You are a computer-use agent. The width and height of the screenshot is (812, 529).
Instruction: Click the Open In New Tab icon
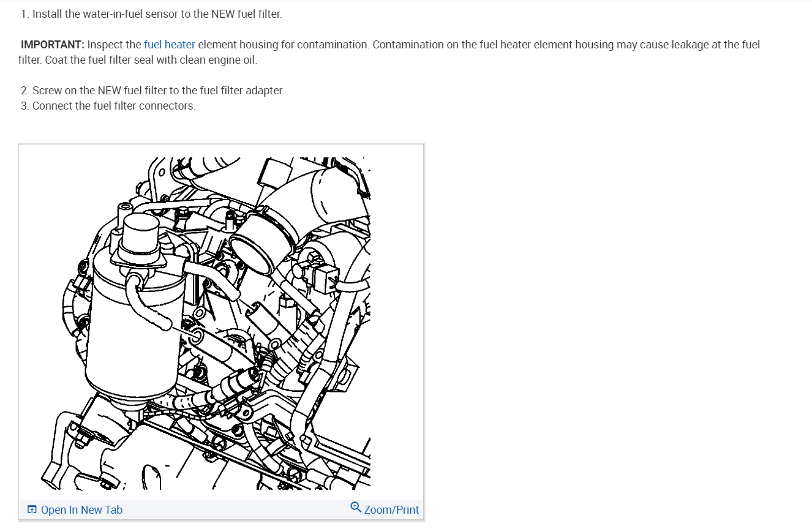click(x=32, y=510)
